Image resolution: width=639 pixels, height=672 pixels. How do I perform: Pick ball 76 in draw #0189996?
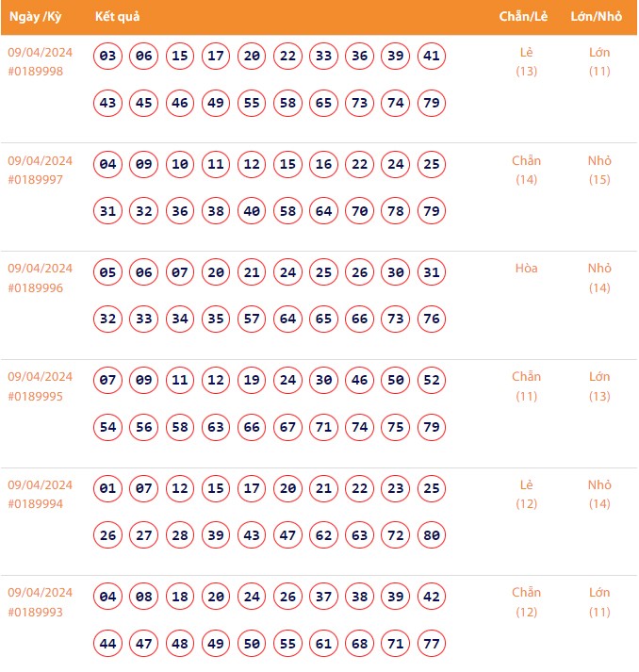tap(431, 320)
